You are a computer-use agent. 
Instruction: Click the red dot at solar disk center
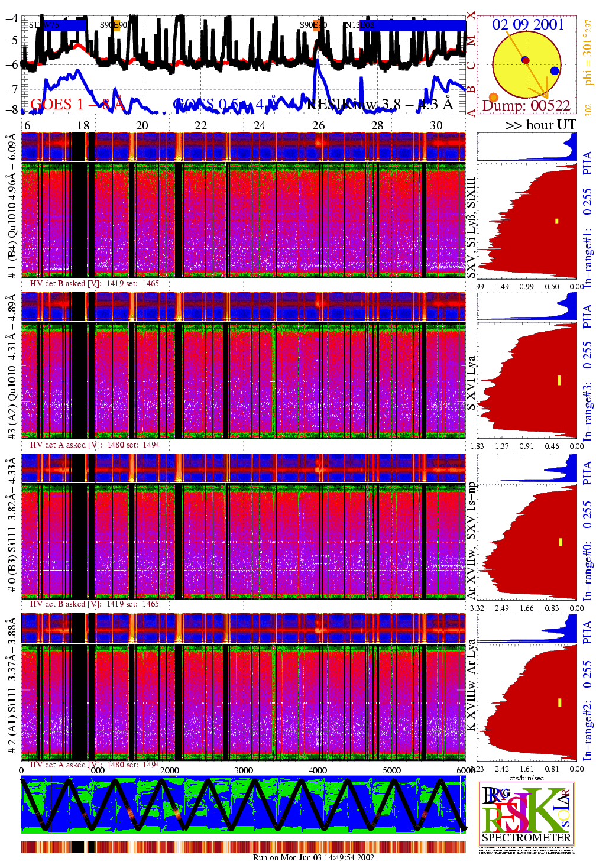point(525,60)
